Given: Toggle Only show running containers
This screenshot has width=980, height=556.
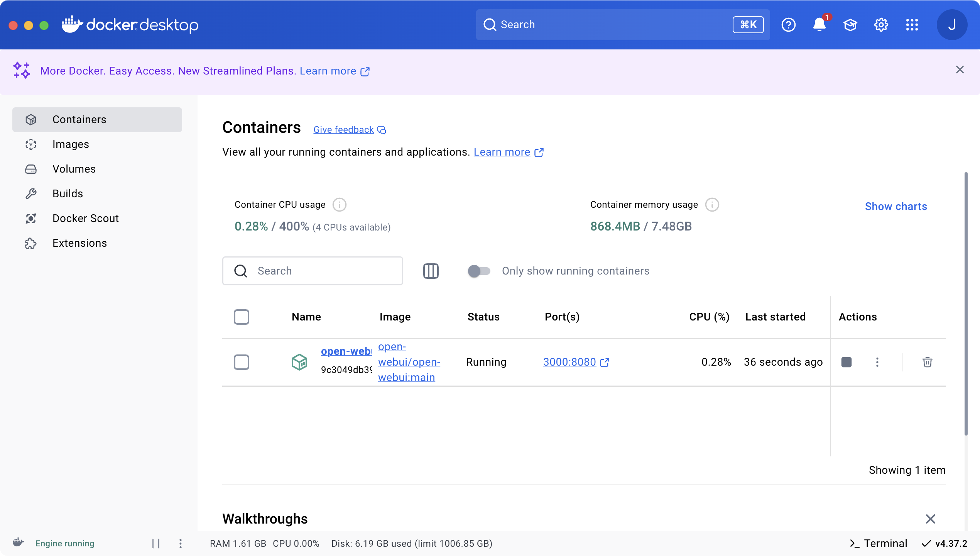Looking at the screenshot, I should (x=479, y=271).
